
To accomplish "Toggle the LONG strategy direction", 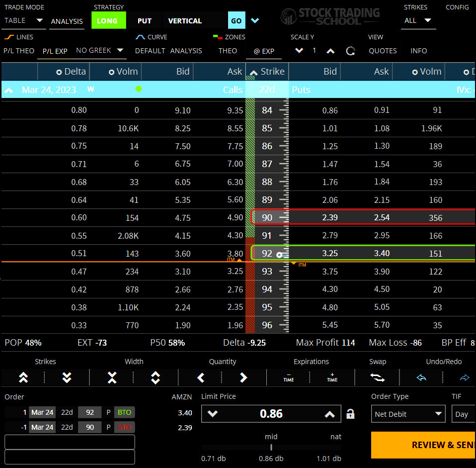I will (x=108, y=20).
